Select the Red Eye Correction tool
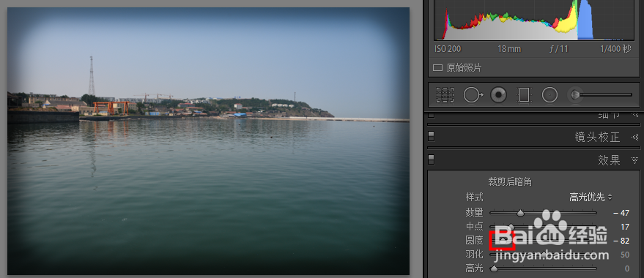The width and height of the screenshot is (644, 278). pos(499,95)
